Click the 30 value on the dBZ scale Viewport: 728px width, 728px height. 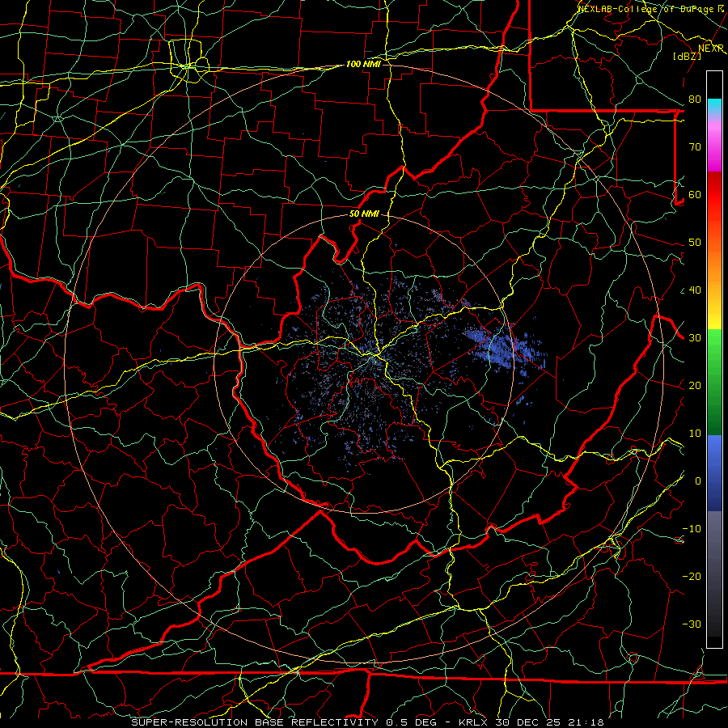[695, 338]
